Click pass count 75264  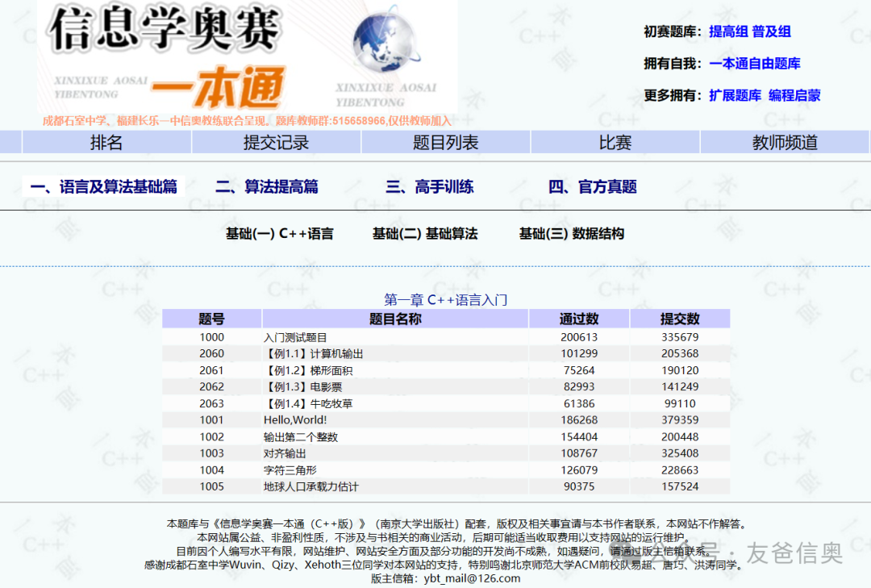(579, 371)
